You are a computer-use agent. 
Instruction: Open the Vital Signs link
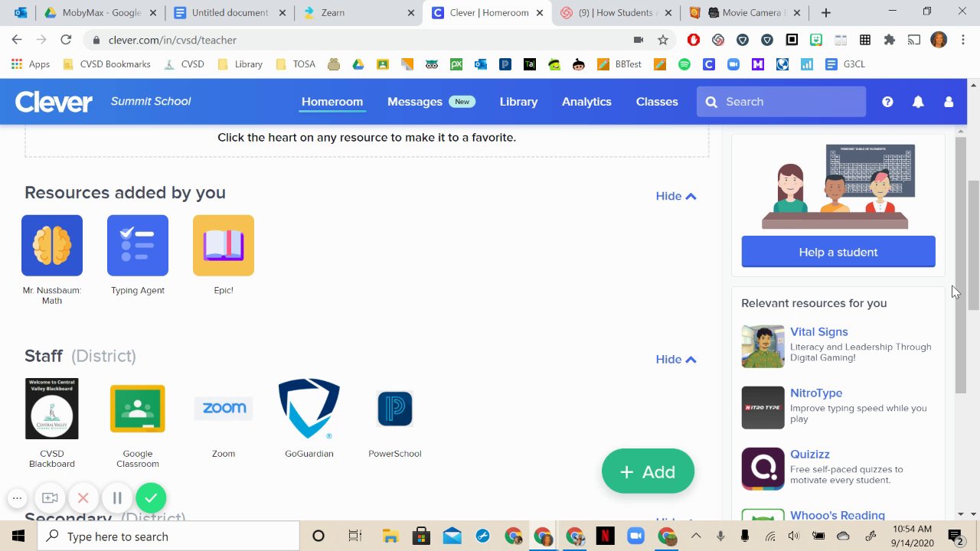pos(818,331)
